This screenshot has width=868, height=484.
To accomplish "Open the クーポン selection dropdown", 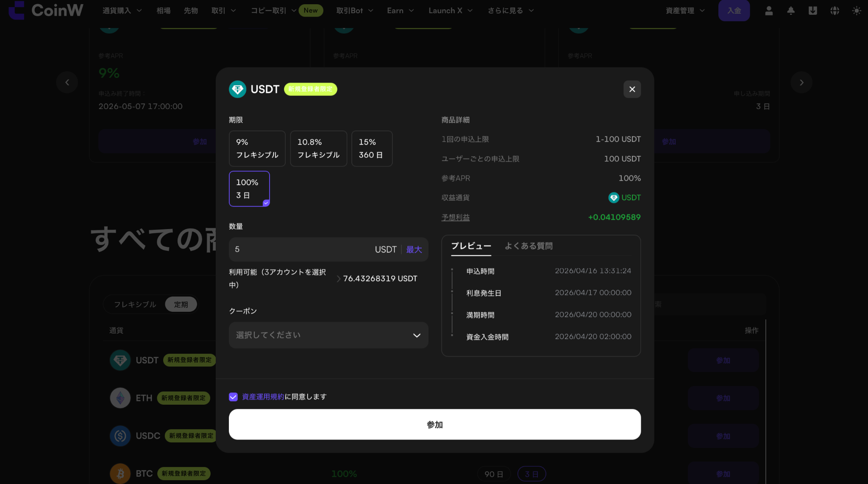I will click(328, 335).
